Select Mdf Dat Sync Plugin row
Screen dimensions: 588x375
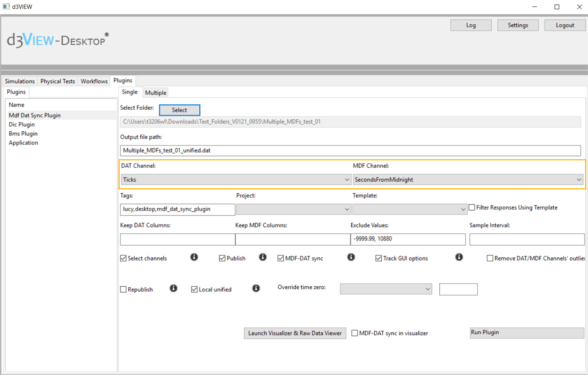tap(62, 115)
